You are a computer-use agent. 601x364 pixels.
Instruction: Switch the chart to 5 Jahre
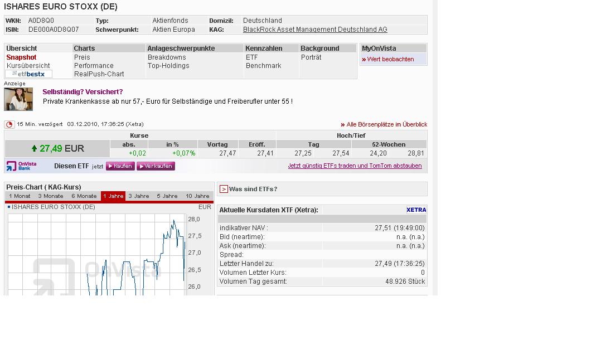coord(167,196)
